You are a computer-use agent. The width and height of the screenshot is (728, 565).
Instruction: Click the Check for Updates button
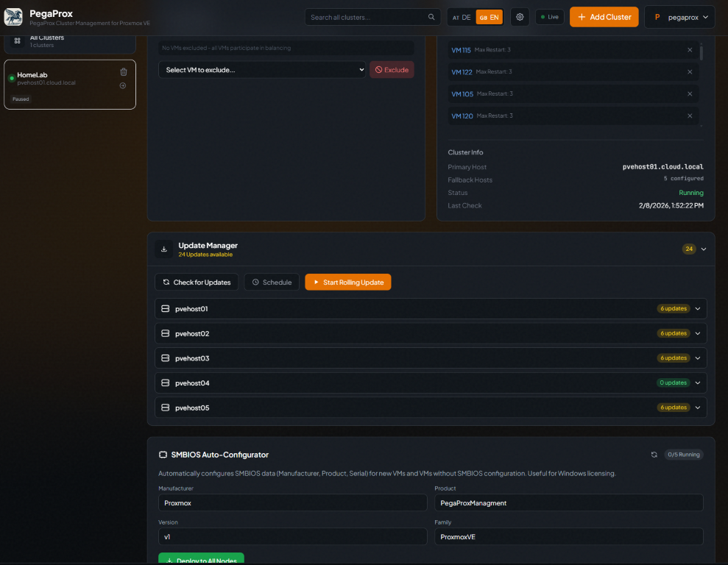[197, 282]
